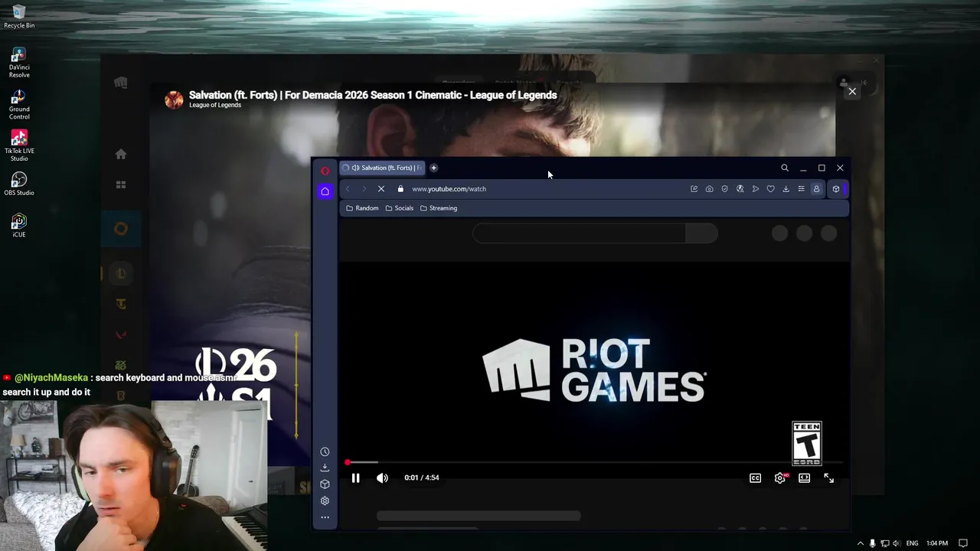The width and height of the screenshot is (980, 551).
Task: Enter fullscreen on the YouTube player
Action: pos(828,478)
